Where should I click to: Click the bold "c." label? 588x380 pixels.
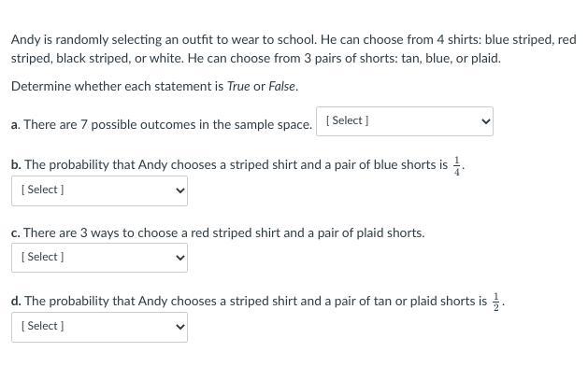point(16,232)
